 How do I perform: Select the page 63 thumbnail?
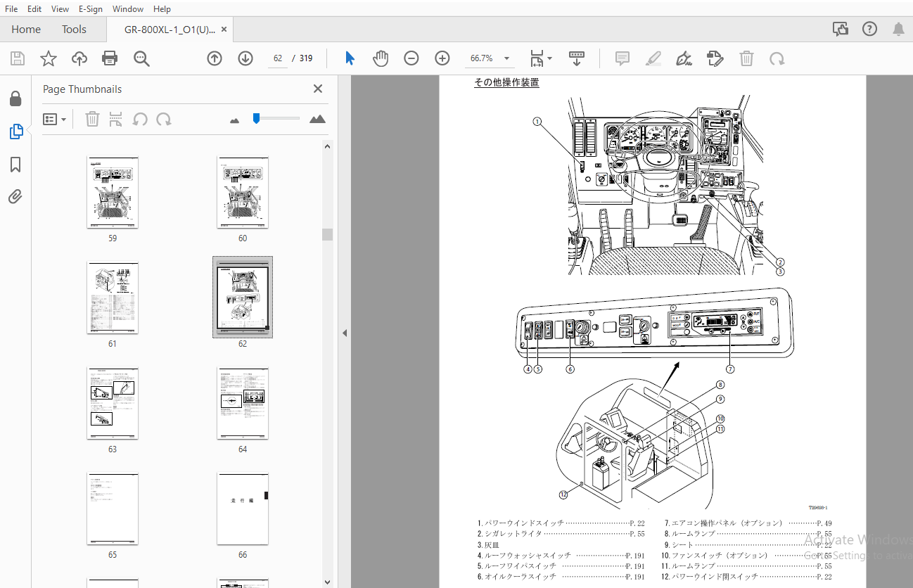(x=113, y=403)
